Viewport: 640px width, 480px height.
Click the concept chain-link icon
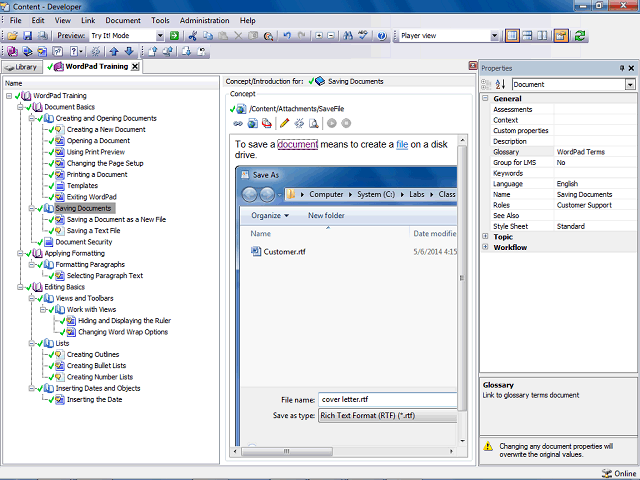[x=238, y=123]
